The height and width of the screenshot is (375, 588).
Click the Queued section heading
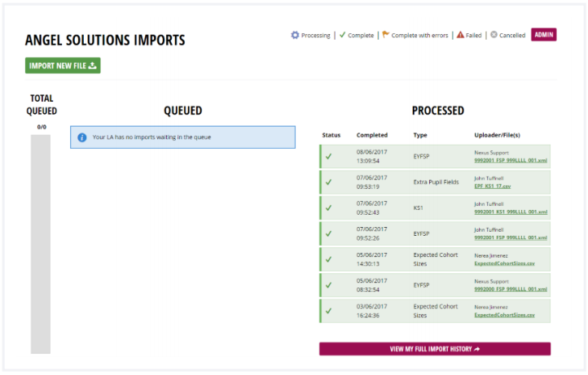click(183, 111)
